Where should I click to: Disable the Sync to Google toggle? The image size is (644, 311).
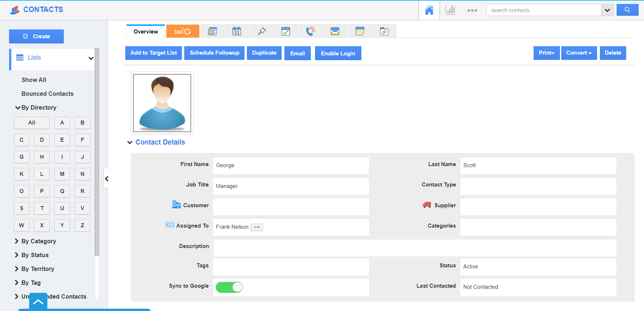(x=229, y=287)
